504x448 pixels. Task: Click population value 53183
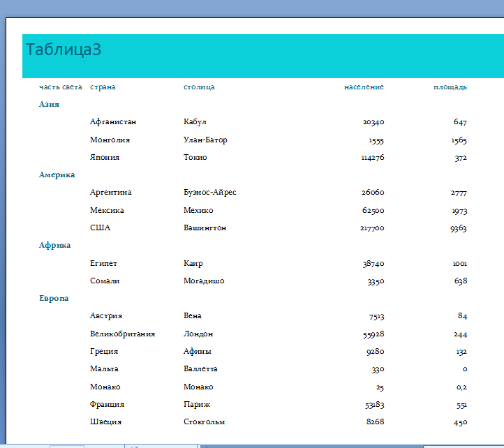[x=374, y=405]
